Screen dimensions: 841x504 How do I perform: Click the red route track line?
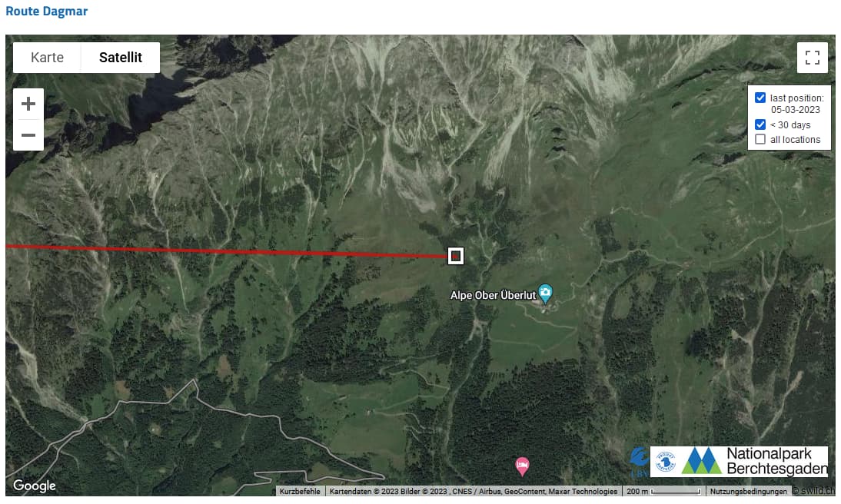coord(225,250)
